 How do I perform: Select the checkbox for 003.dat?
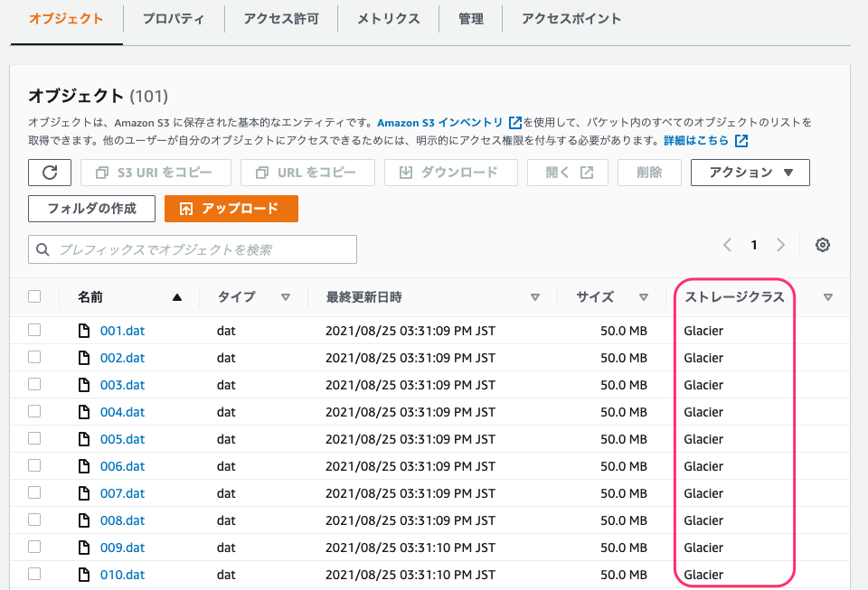pyautogui.click(x=34, y=384)
